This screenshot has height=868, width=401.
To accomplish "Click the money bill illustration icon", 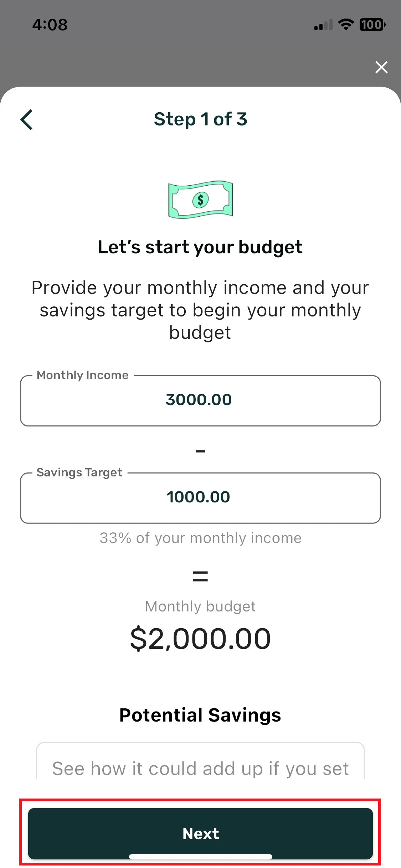I will (x=200, y=200).
